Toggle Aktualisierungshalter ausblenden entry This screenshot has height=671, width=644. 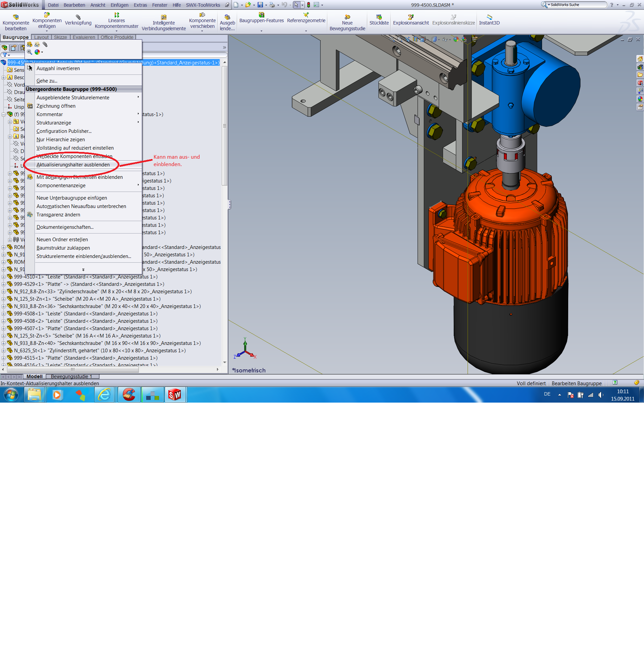point(73,165)
